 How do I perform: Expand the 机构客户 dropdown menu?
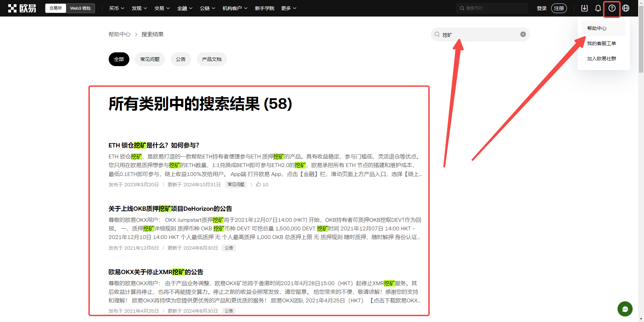(x=235, y=8)
